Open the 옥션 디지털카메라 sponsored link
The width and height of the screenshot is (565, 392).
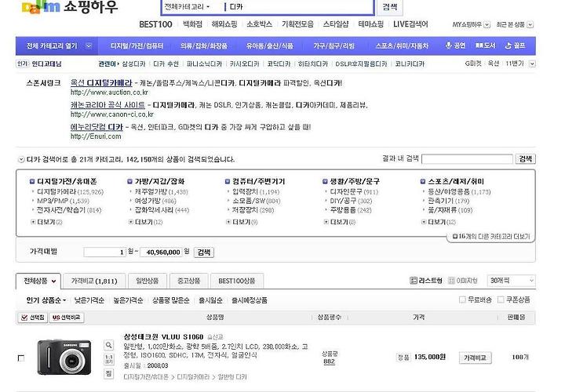tap(101, 83)
